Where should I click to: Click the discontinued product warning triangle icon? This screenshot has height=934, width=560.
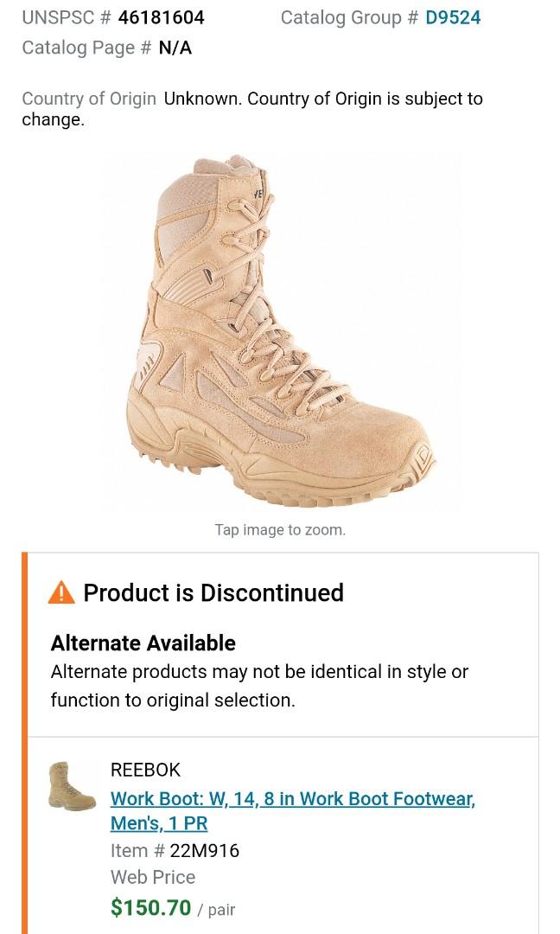pos(60,593)
